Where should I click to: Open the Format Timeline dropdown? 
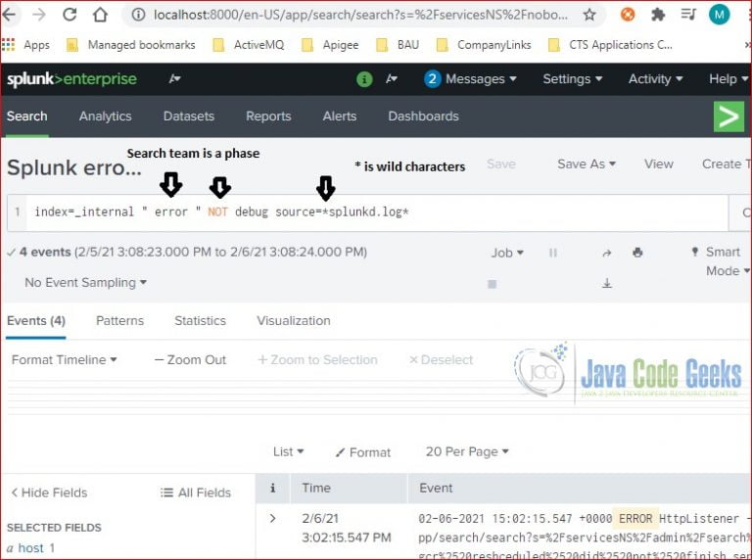tap(65, 359)
